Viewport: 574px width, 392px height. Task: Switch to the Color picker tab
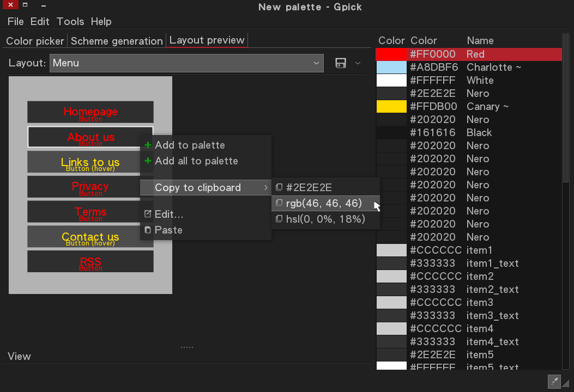click(x=34, y=40)
